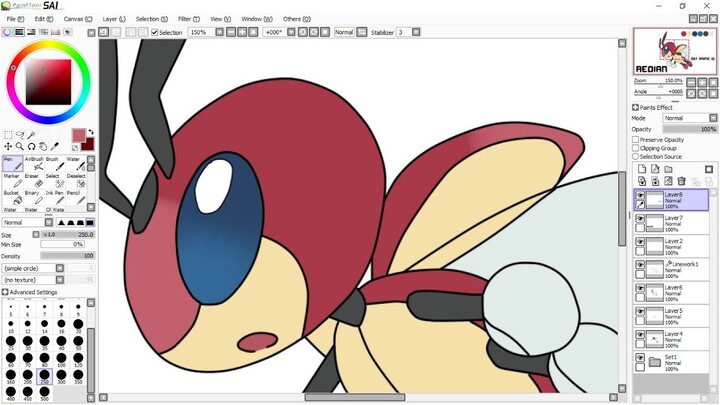The image size is (720, 405).
Task: Click the foreground color swatch
Action: click(79, 135)
